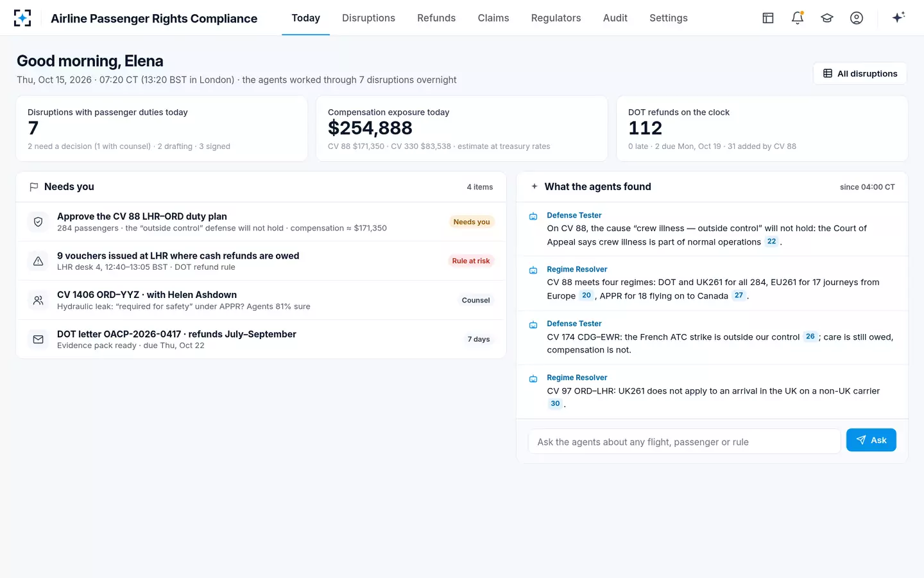Open the notifications bell
Viewport: 924px width, 578px height.
[x=798, y=18]
